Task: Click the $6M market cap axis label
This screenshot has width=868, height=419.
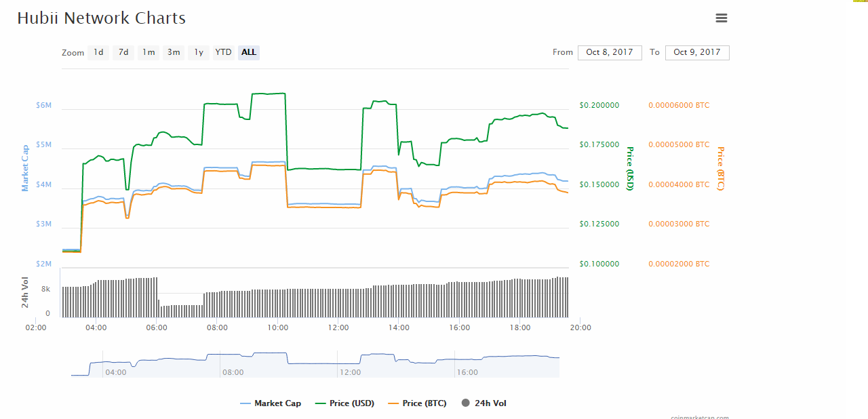Action: 43,105
